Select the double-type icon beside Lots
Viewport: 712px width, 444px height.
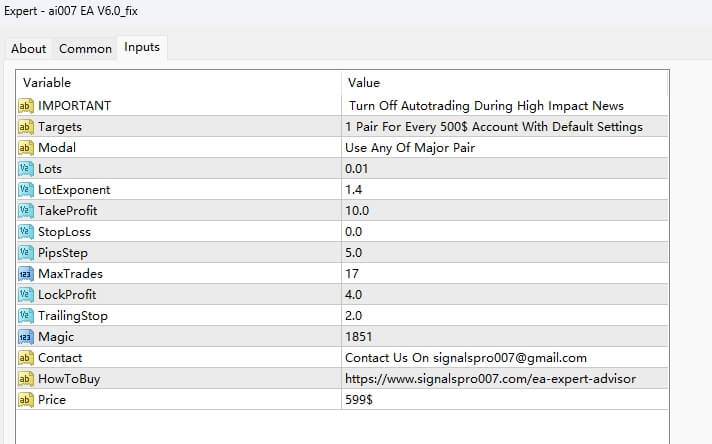click(x=26, y=169)
